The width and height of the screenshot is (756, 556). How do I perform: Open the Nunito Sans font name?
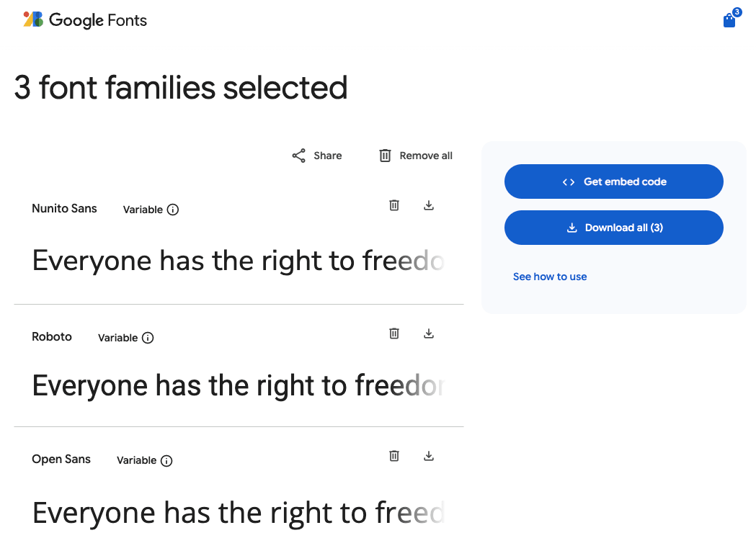64,209
